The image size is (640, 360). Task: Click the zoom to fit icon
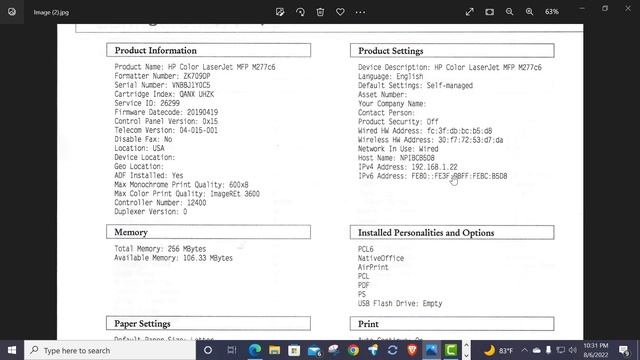pyautogui.click(x=489, y=12)
